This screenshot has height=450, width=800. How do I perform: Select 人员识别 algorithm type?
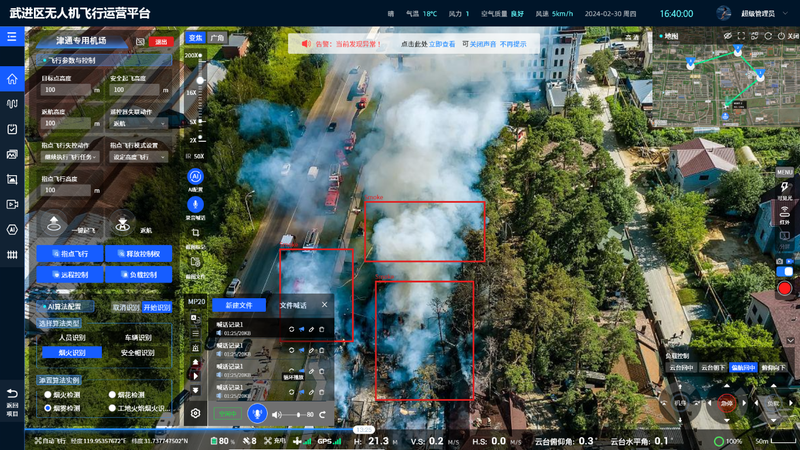(x=72, y=337)
